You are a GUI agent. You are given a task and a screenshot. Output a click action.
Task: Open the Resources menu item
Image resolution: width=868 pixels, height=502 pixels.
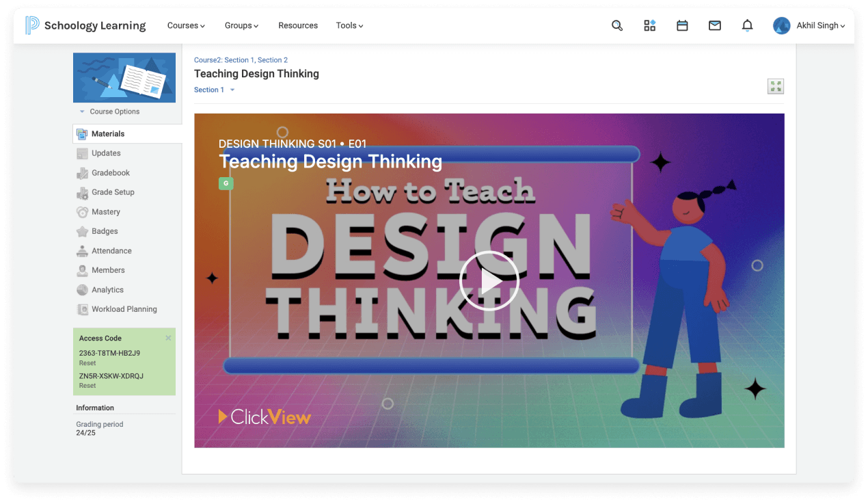coord(298,25)
